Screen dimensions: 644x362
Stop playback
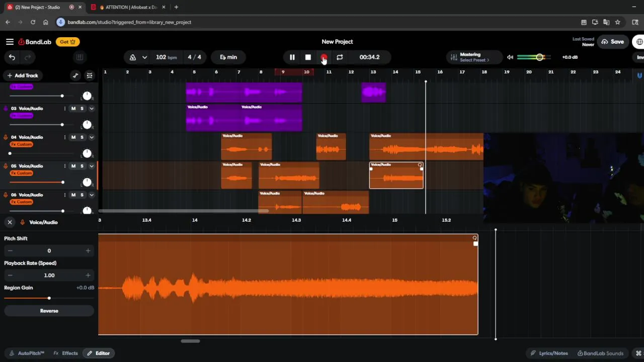308,57
